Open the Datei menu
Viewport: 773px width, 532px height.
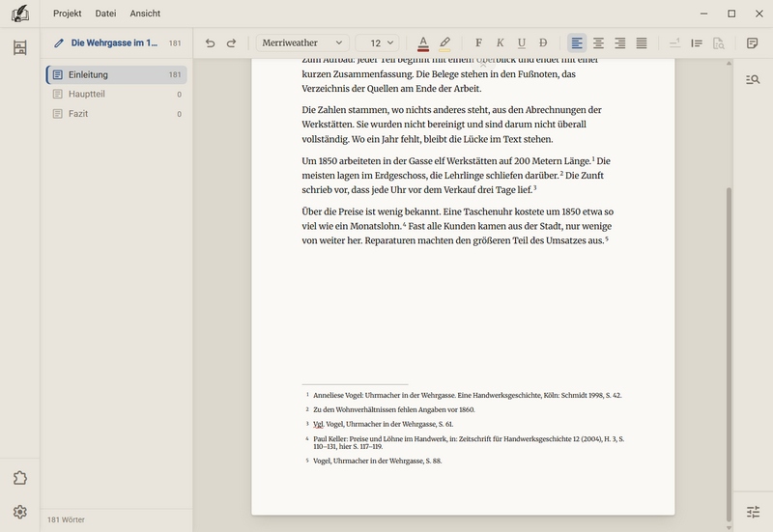(105, 14)
